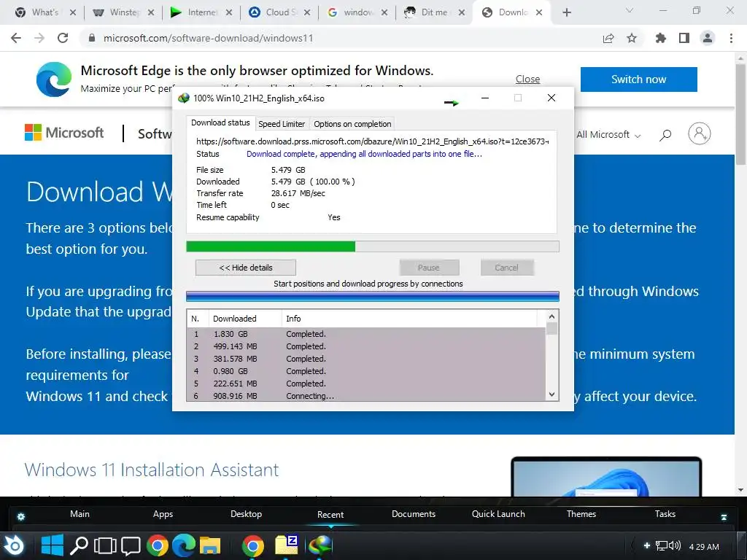Open the Windows Start button
The height and width of the screenshot is (560, 747).
pyautogui.click(x=52, y=545)
